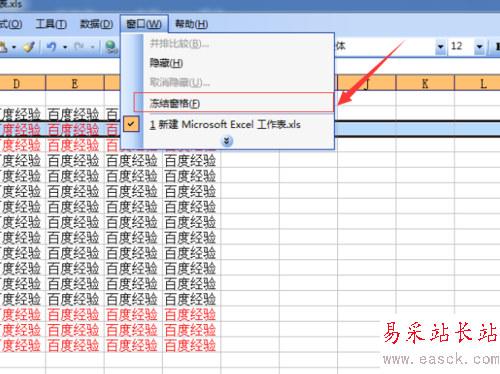500x374 pixels.
Task: Select the Format Painter brush icon
Action: coord(29,47)
